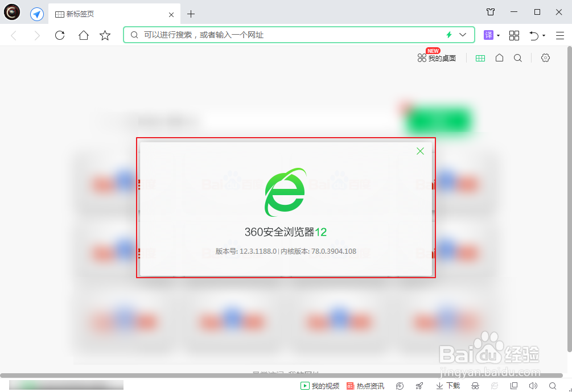Click new tab page search icon
572x392 pixels.
pyautogui.click(x=517, y=58)
